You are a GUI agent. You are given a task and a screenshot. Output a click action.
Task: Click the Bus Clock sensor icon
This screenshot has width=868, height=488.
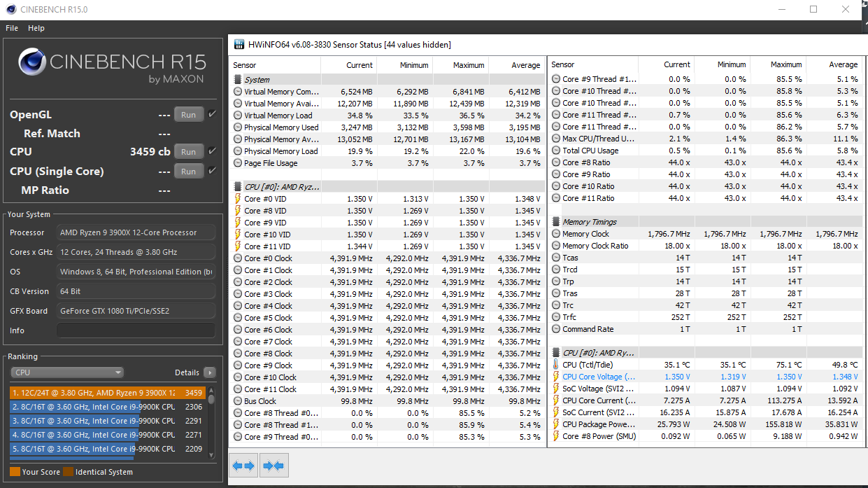[238, 401]
